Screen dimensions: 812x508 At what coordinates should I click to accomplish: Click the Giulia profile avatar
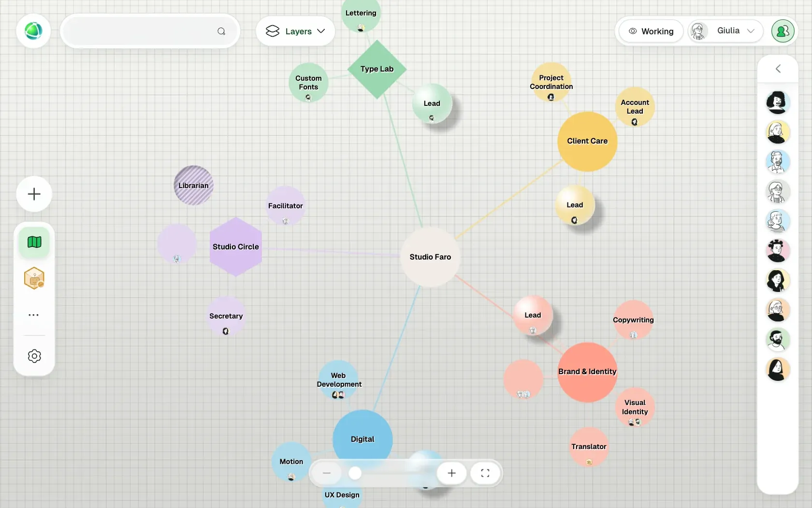697,31
